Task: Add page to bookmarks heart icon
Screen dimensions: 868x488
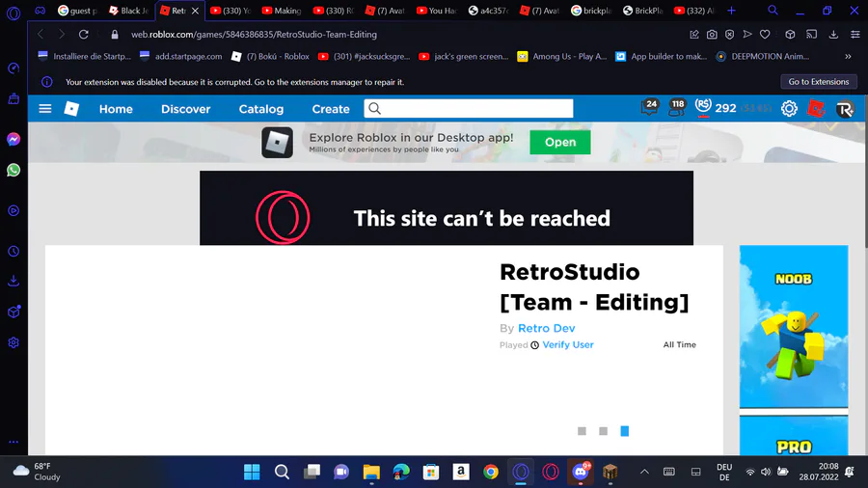Action: [x=765, y=35]
